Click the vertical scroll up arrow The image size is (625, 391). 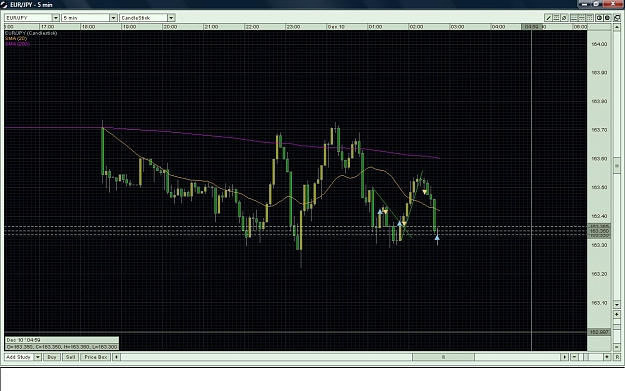point(617,27)
